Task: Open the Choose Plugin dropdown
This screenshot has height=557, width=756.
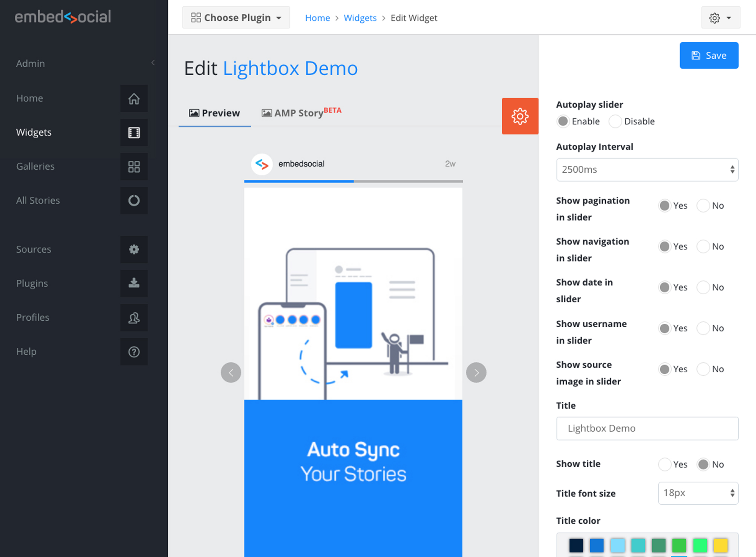Action: click(236, 17)
